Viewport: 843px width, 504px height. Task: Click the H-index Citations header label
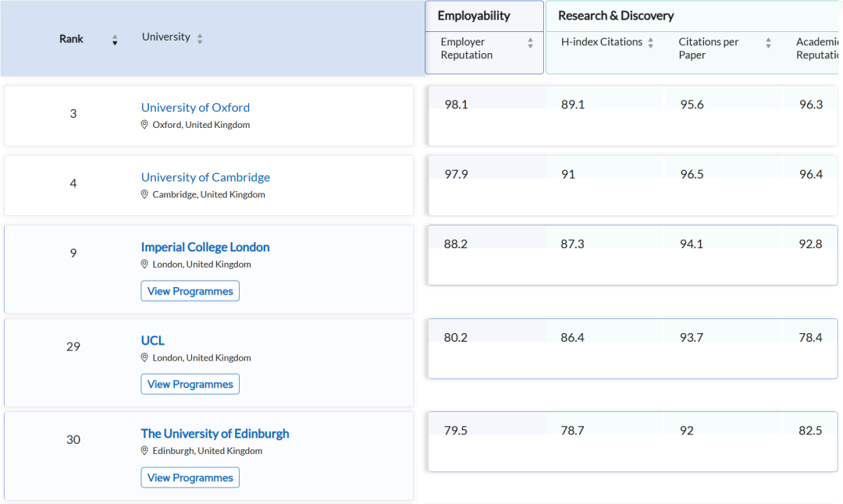click(602, 42)
